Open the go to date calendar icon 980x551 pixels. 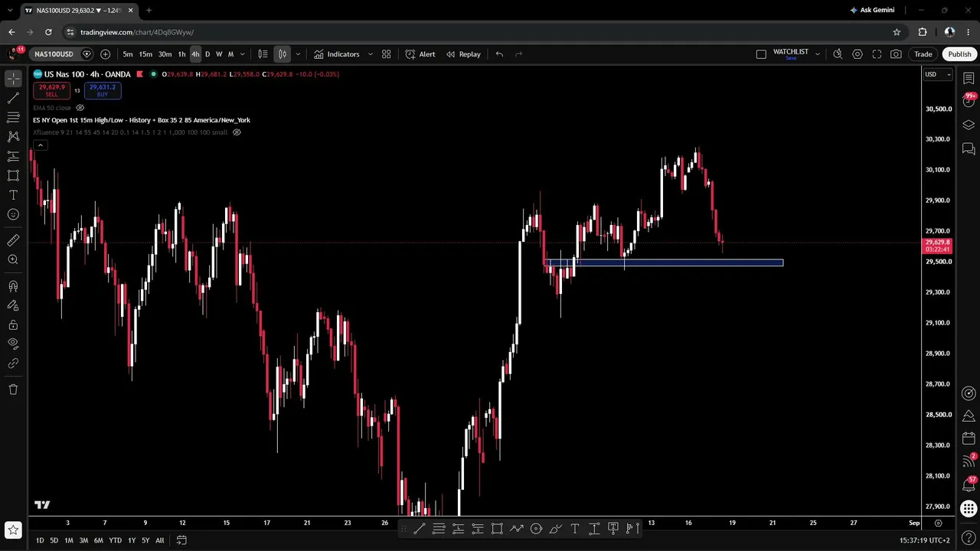point(181,540)
